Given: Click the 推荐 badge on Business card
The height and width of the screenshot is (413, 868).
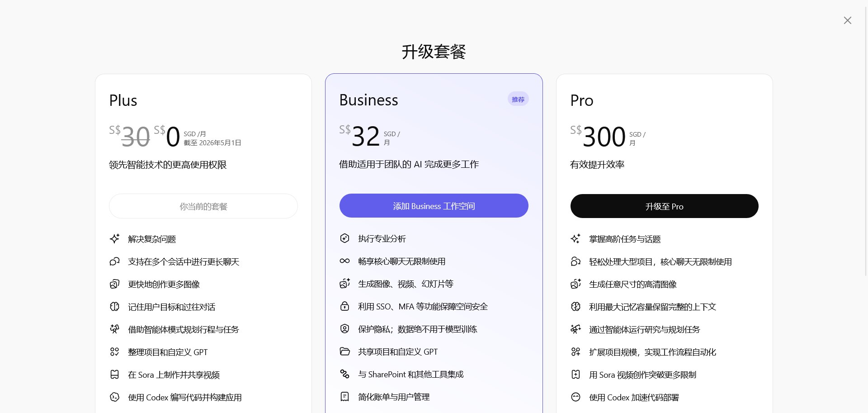Looking at the screenshot, I should click(x=518, y=100).
